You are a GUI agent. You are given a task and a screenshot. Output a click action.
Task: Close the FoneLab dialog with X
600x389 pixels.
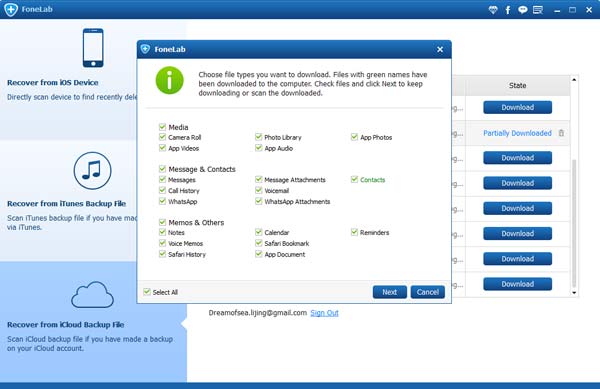coord(440,49)
